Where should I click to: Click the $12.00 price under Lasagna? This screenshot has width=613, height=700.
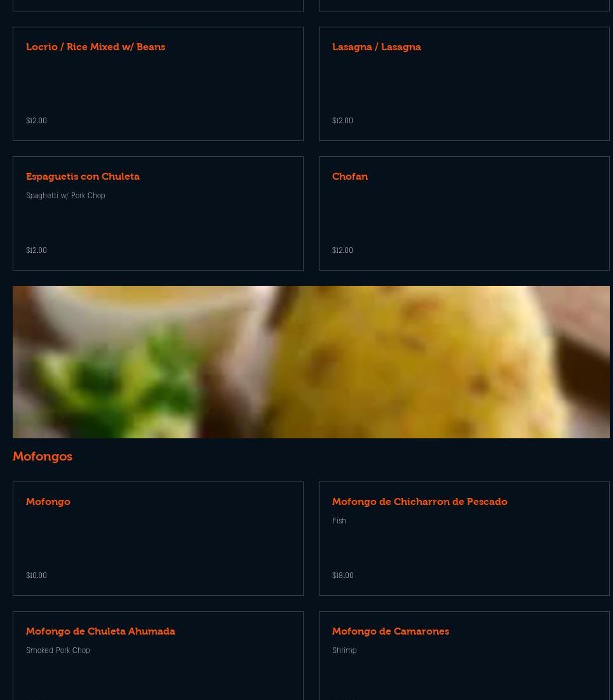tap(342, 121)
